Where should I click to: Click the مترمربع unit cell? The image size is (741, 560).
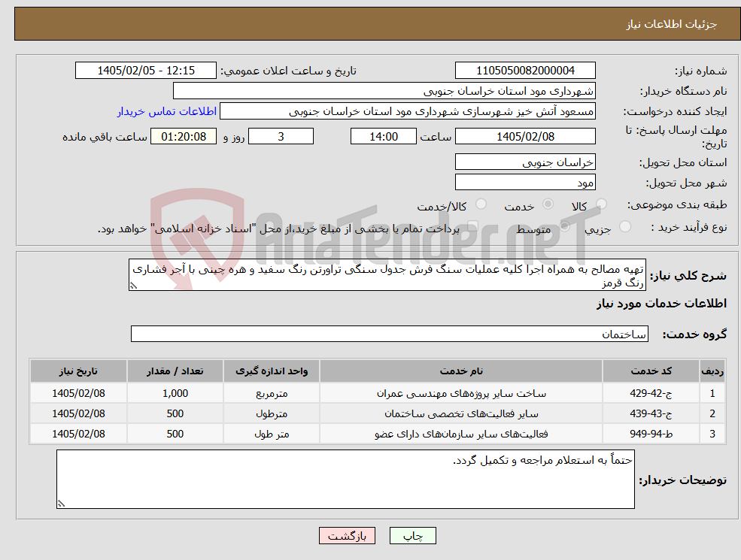272,393
